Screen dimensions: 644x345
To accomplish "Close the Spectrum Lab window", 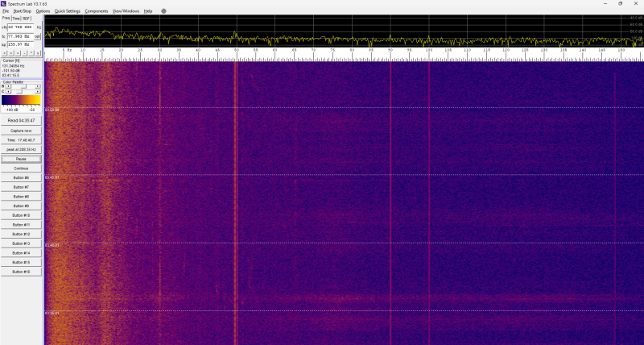I will [x=635, y=3].
